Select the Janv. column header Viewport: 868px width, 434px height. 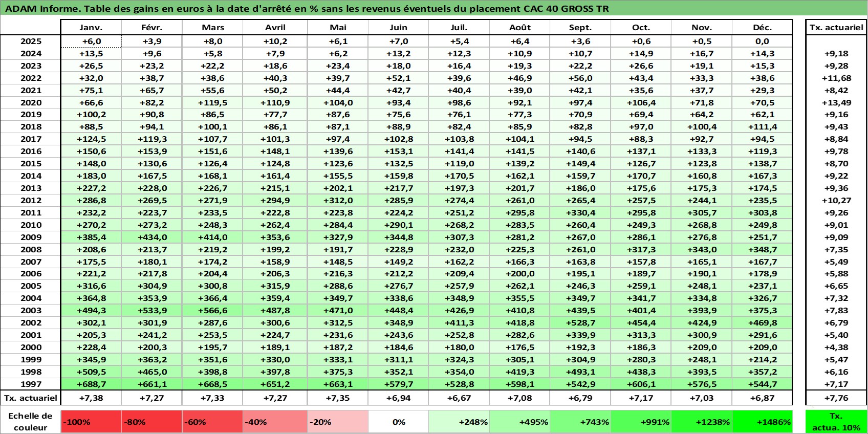pyautogui.click(x=91, y=28)
